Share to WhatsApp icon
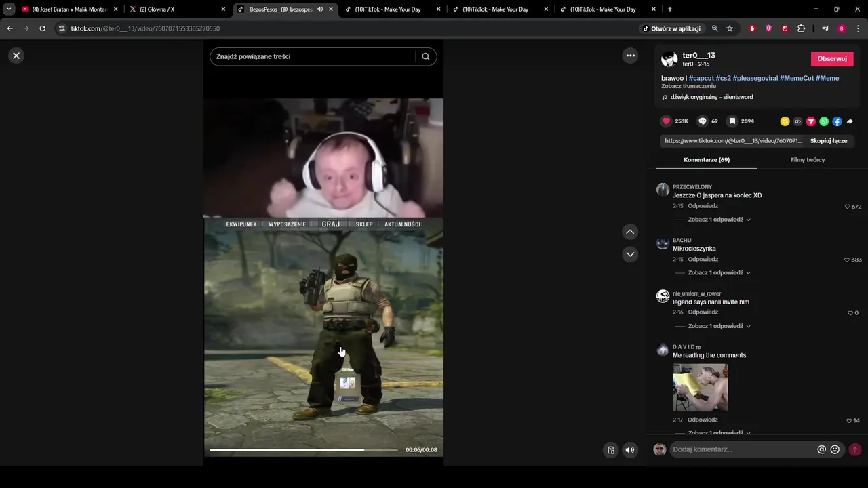 [824, 121]
